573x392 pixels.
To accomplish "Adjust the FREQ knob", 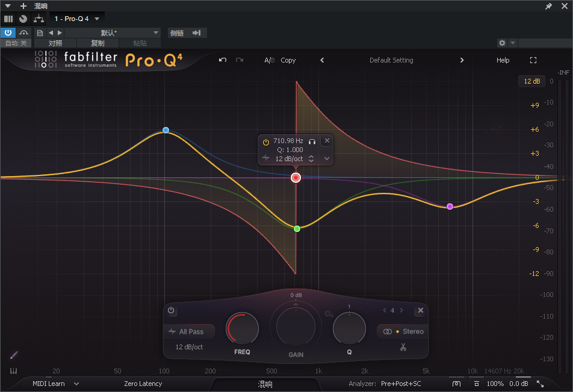I will pyautogui.click(x=242, y=328).
